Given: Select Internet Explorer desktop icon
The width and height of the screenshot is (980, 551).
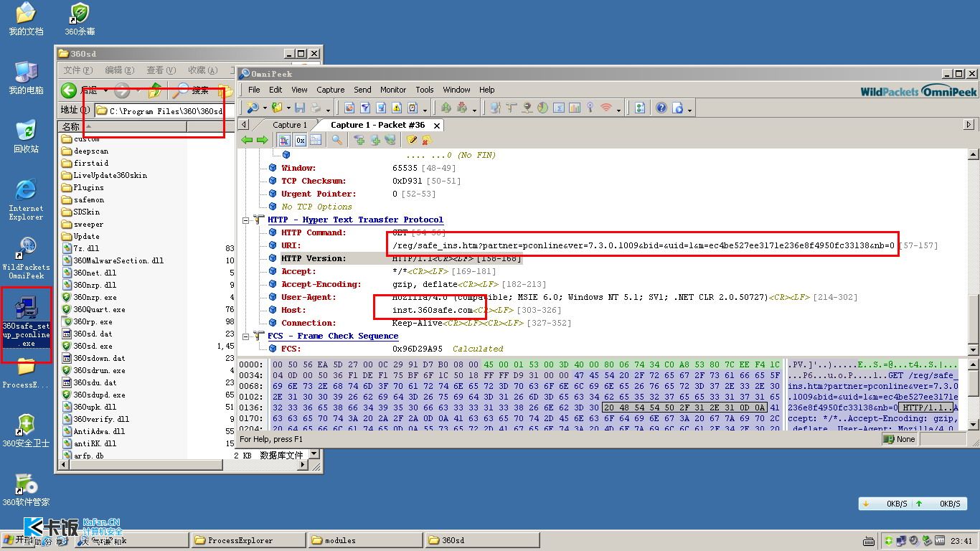Looking at the screenshot, I should (26, 199).
